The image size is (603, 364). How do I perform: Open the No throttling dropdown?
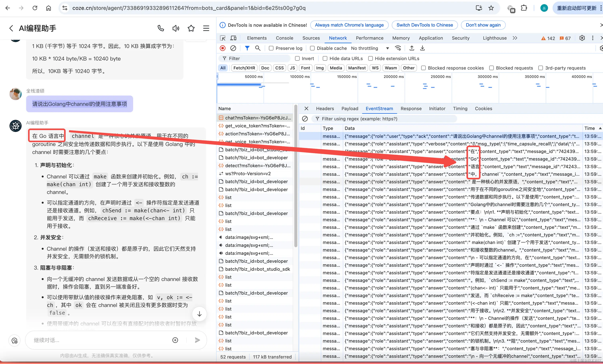[x=370, y=48]
